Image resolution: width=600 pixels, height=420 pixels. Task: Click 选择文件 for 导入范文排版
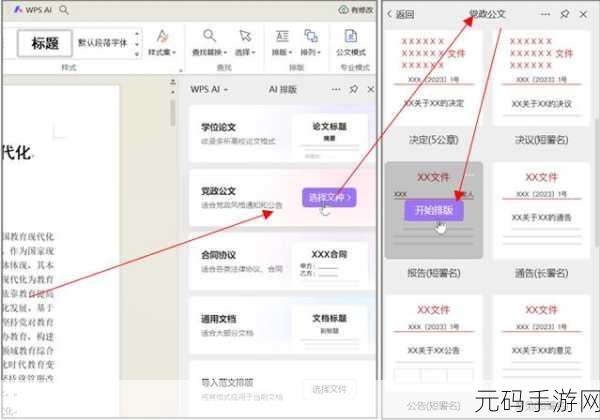click(x=329, y=389)
